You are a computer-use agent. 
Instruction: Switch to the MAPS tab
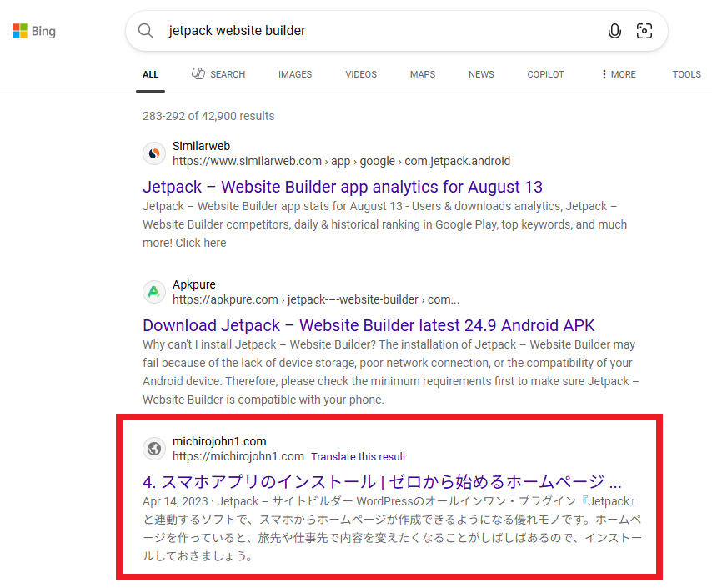[423, 74]
